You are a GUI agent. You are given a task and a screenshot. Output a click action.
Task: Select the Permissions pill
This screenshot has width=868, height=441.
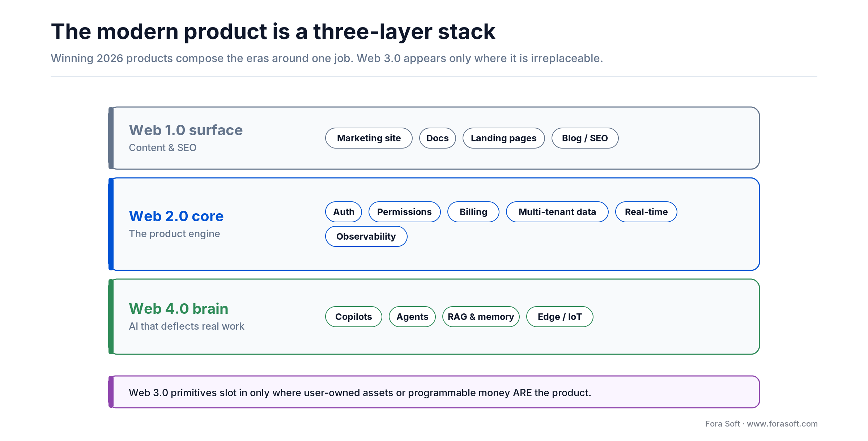pos(404,212)
